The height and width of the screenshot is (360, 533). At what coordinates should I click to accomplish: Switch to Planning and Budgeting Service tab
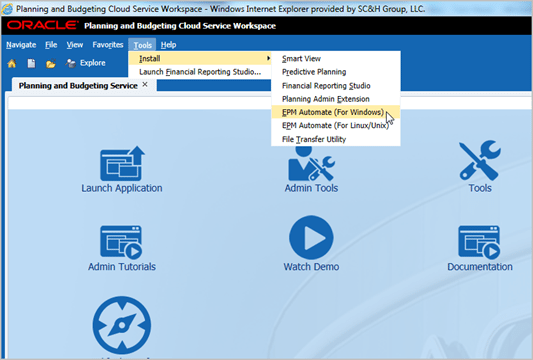pos(78,86)
